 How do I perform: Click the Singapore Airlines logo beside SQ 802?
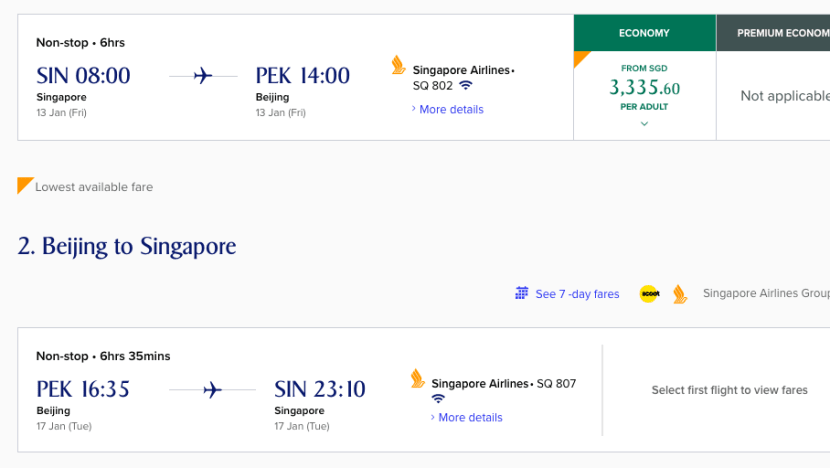398,66
